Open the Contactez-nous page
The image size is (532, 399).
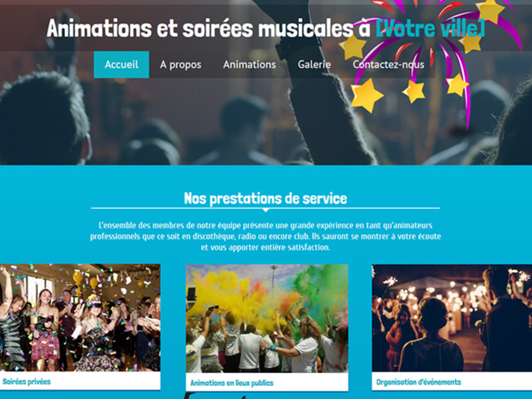point(388,65)
